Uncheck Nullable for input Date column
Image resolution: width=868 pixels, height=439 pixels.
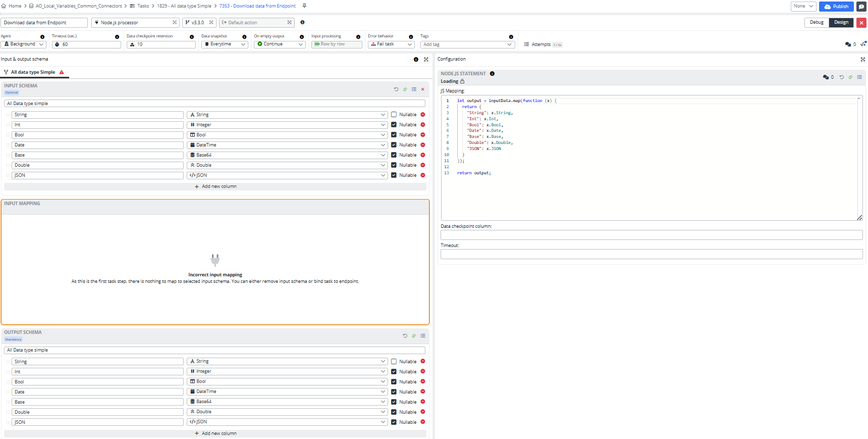click(x=394, y=145)
